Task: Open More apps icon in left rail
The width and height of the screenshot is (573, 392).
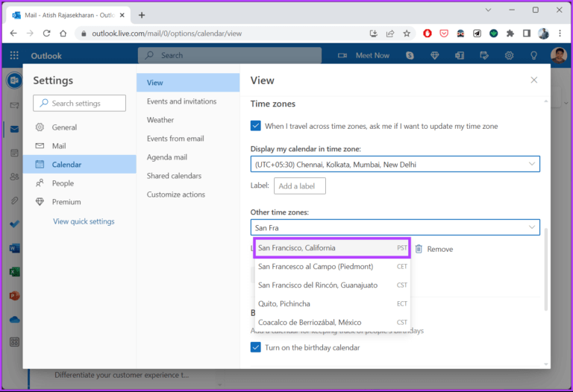Action: (15, 342)
